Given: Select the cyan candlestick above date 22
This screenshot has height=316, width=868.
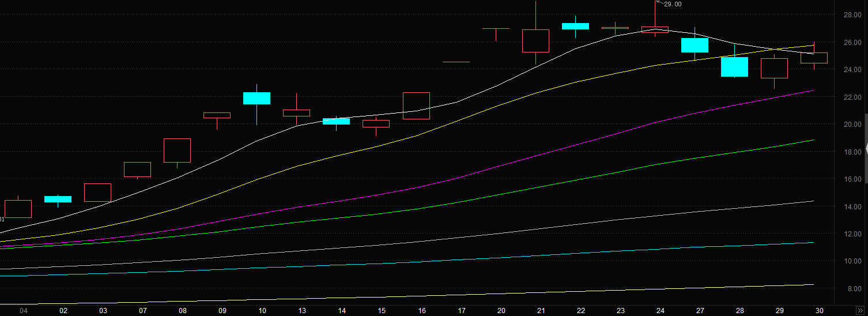Looking at the screenshot, I should pos(575,26).
